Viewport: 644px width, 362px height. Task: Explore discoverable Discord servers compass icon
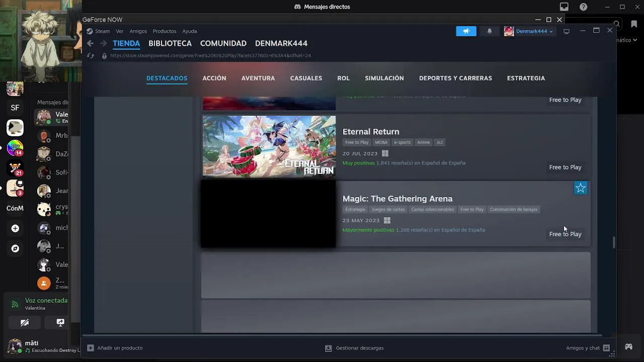pyautogui.click(x=15, y=249)
